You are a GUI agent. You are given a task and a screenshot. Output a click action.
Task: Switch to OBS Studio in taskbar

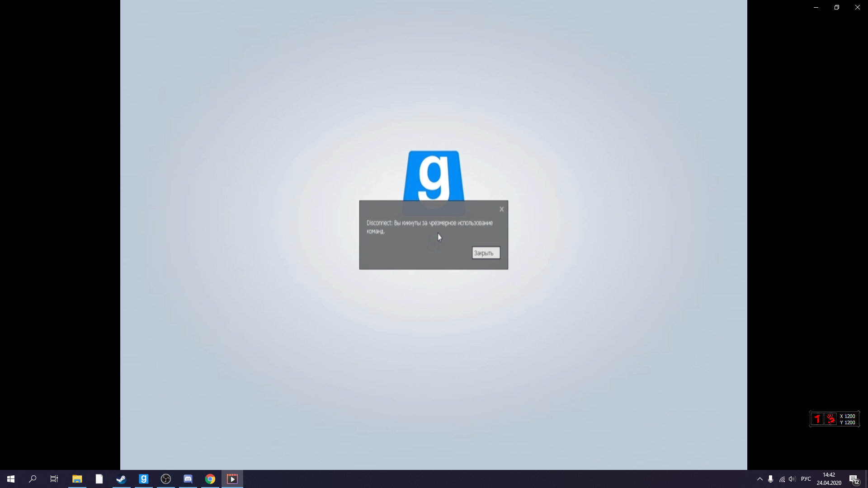[x=165, y=479]
